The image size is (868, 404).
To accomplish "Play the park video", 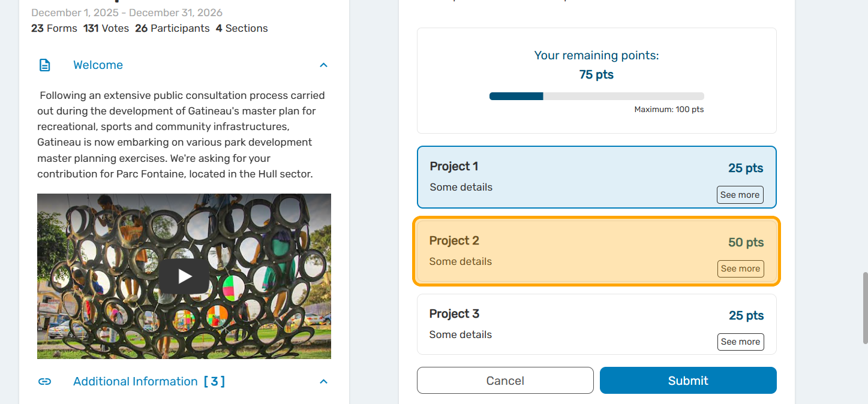I will tap(184, 276).
